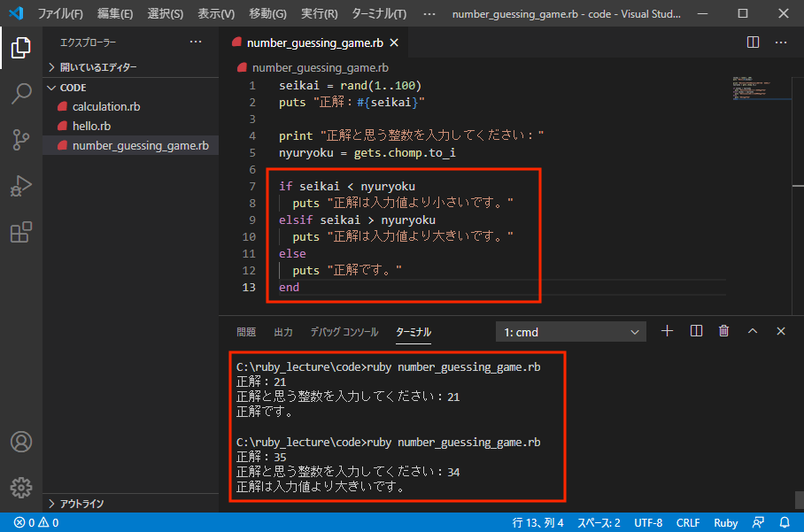Click the breadcrumb number_guessing_game.rb
804x532 pixels.
pos(320,67)
